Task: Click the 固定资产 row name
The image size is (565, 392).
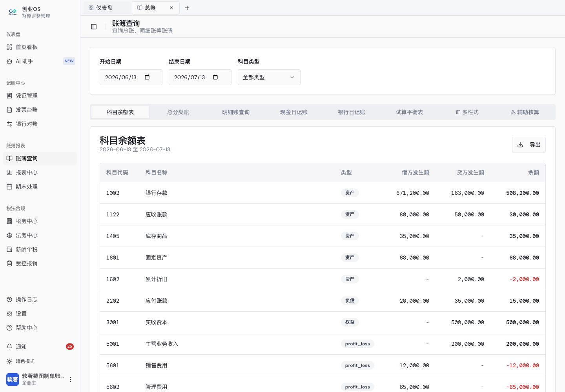Action: [157, 258]
